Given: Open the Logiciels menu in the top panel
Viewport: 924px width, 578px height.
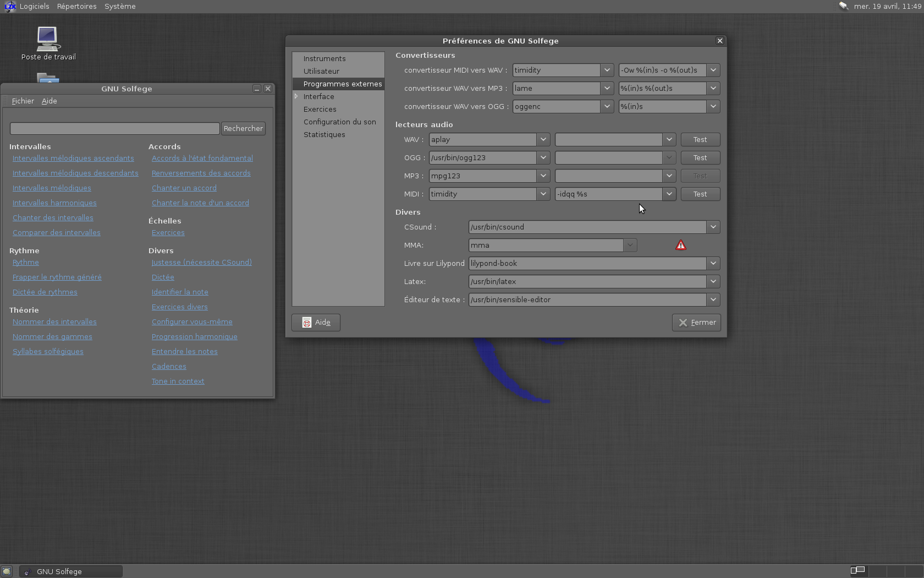Looking at the screenshot, I should coord(34,6).
